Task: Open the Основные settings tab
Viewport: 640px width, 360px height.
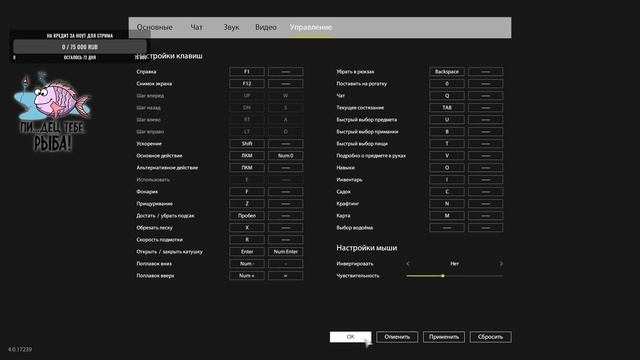Action: tap(154, 27)
